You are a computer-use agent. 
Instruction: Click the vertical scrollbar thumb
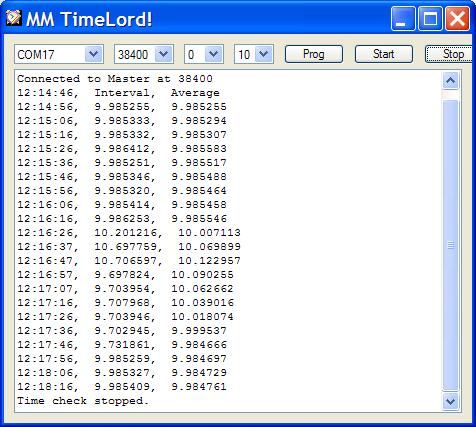pos(450,245)
